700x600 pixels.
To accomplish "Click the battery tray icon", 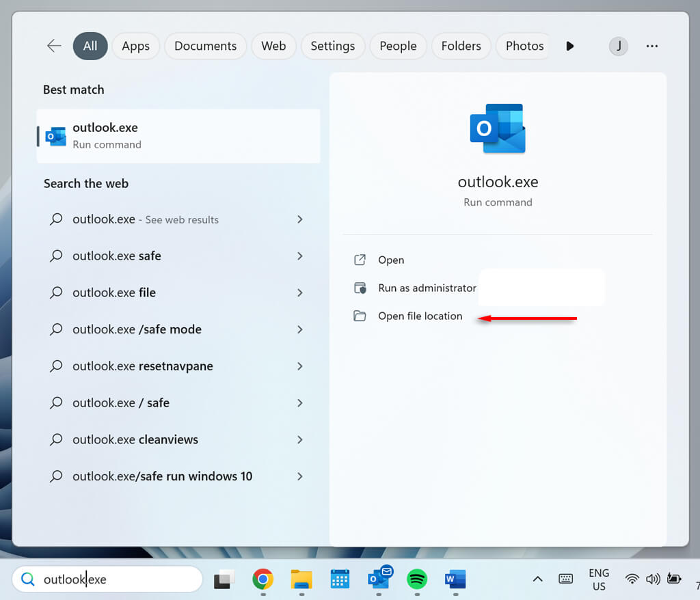I will pos(673,579).
